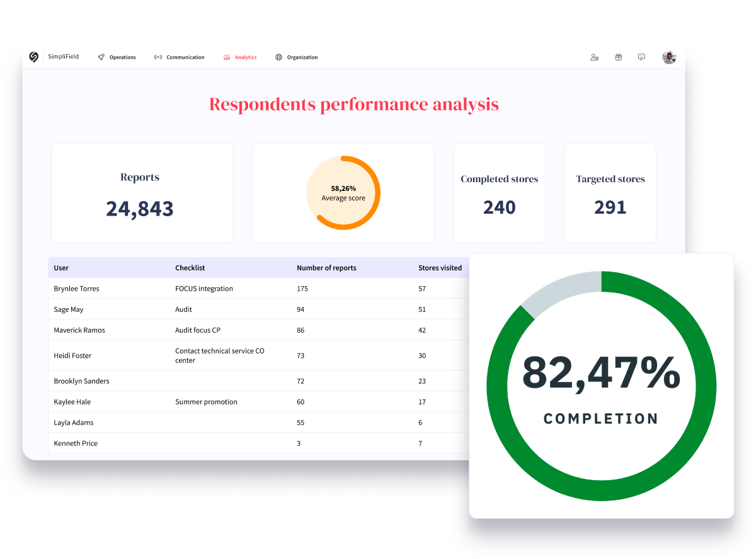Open the chat feedback icon
The image size is (756, 559).
(x=641, y=57)
